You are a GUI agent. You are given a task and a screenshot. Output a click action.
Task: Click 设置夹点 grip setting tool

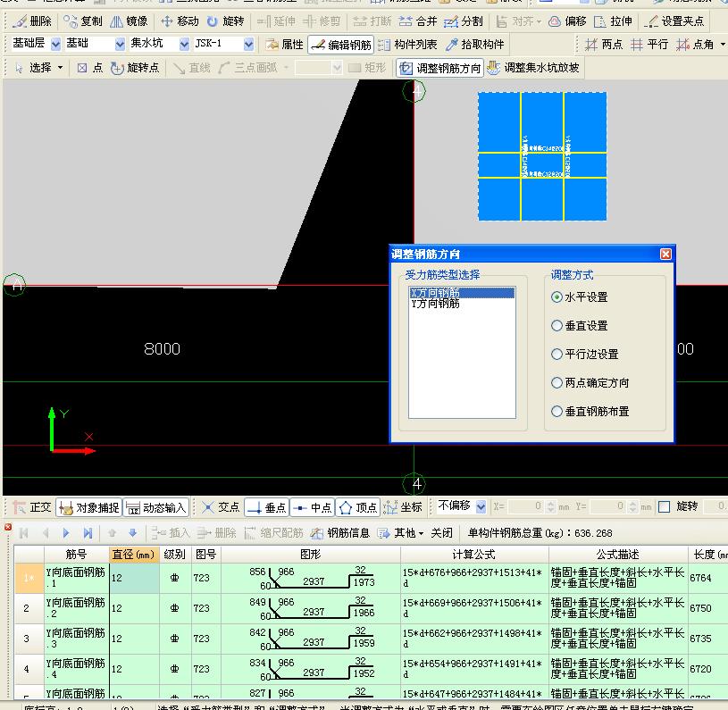coord(674,21)
